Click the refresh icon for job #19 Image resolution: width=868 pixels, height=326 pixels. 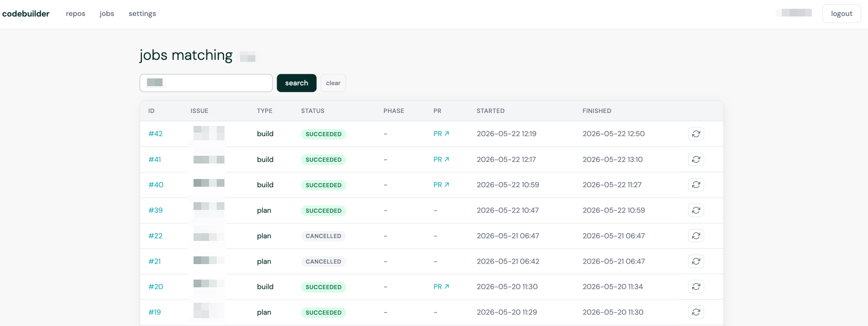[696, 312]
